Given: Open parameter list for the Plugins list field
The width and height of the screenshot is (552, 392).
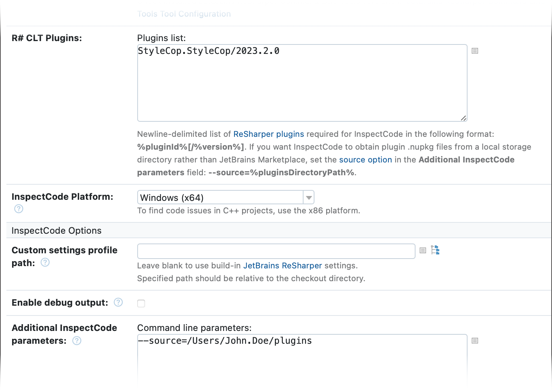Looking at the screenshot, I should click(474, 51).
